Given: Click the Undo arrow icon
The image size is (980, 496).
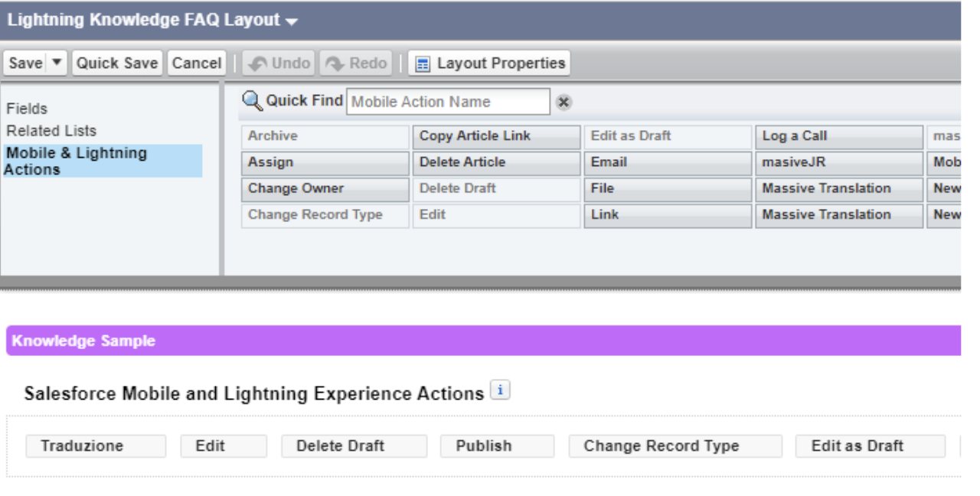Looking at the screenshot, I should pos(258,64).
